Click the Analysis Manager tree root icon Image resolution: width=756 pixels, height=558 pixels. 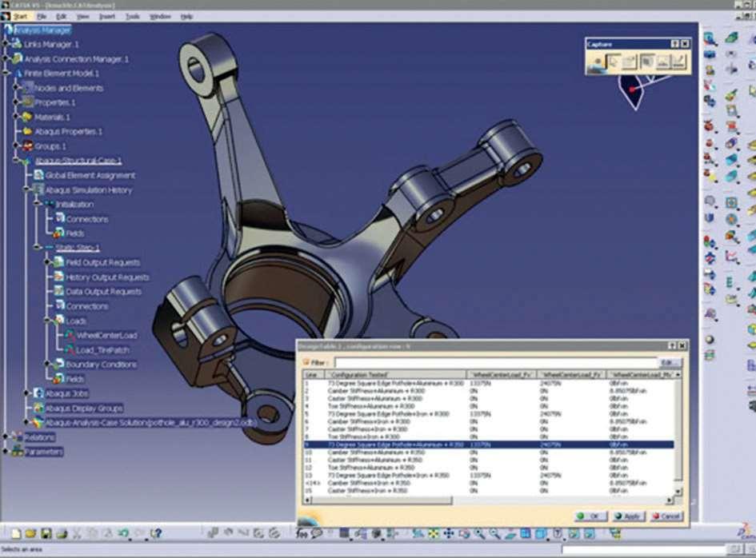coord(8,30)
